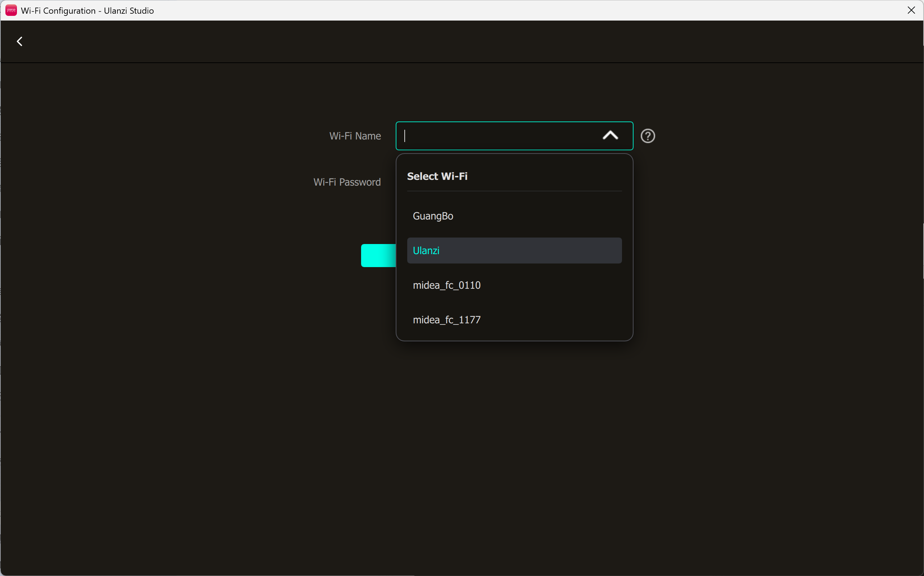Choose the Ulanzi network
This screenshot has width=924, height=576.
tap(514, 251)
